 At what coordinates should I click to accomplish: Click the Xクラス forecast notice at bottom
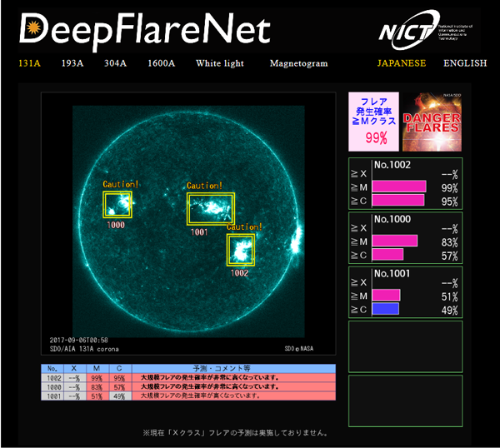tap(235, 433)
